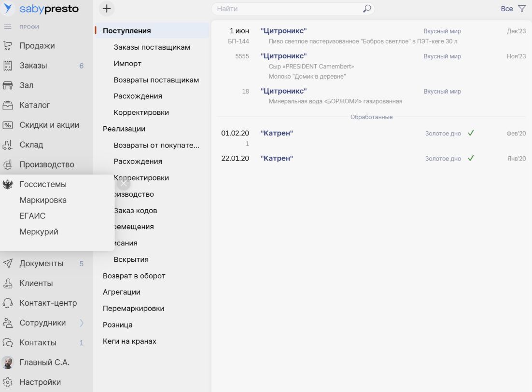The image size is (532, 392).
Task: Click the green check on 01.02.20 Катрен row
Action: coord(471,133)
